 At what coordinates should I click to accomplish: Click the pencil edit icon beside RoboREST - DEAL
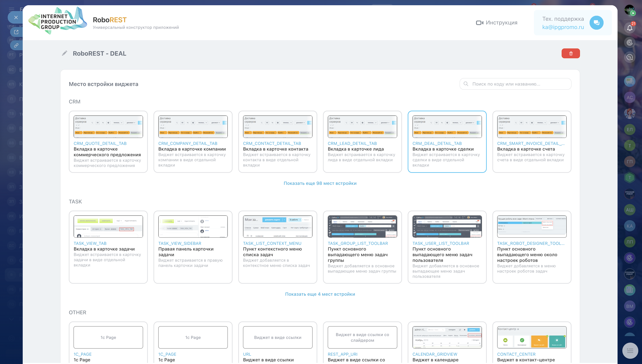(64, 53)
